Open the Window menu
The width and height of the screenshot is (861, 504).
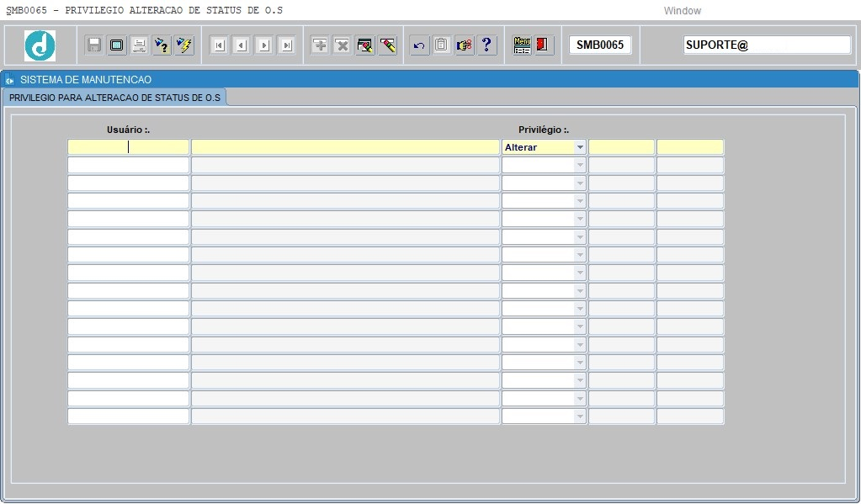coord(682,11)
